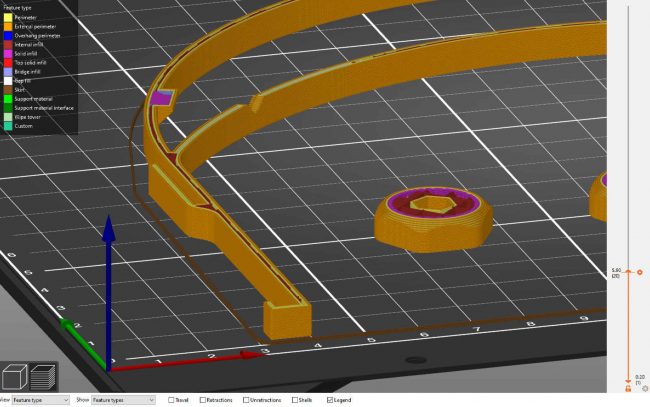Click the Top solid infill legend swatch

coord(8,62)
